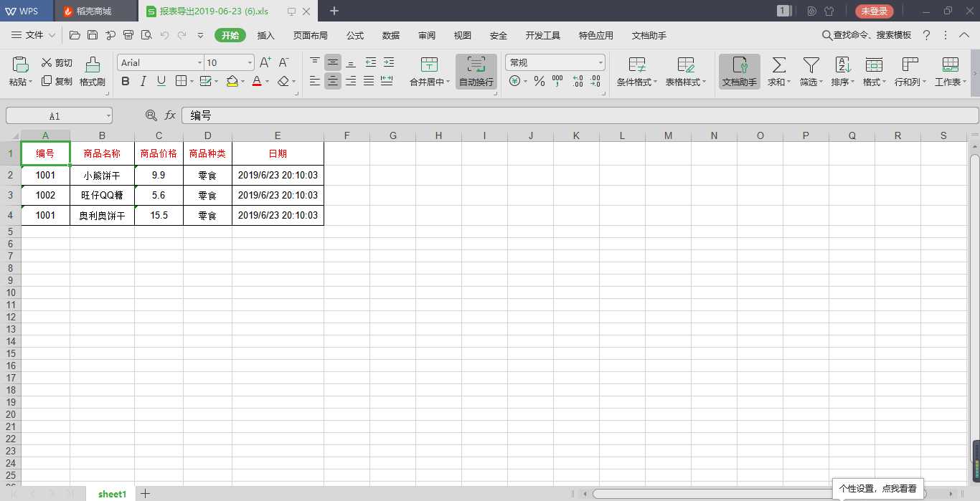Click the 文档助手 ribbon button

pos(740,72)
